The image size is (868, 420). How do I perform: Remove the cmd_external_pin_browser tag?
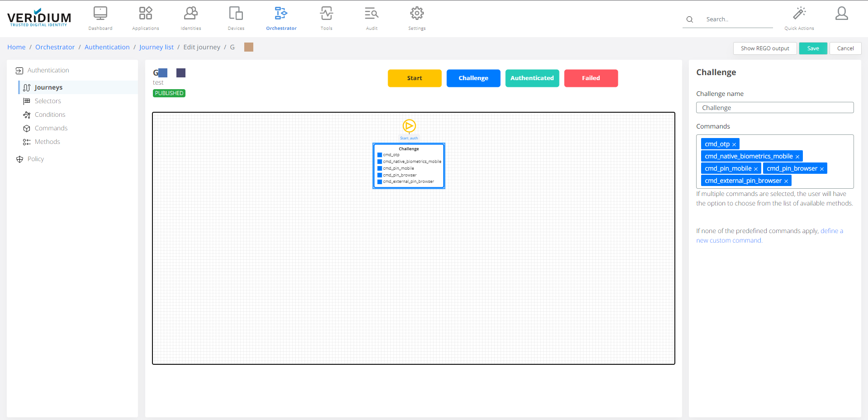pos(786,181)
